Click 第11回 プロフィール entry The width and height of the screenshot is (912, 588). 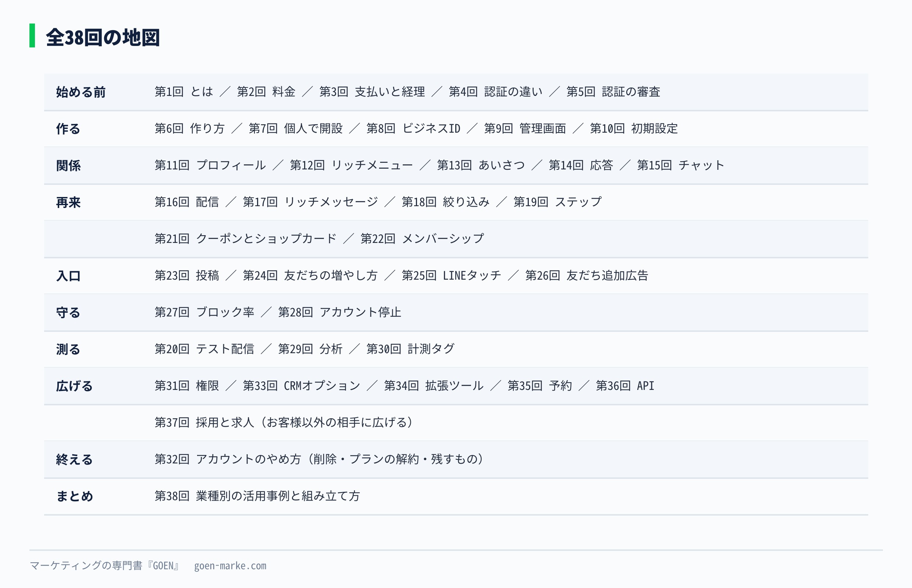click(x=210, y=165)
